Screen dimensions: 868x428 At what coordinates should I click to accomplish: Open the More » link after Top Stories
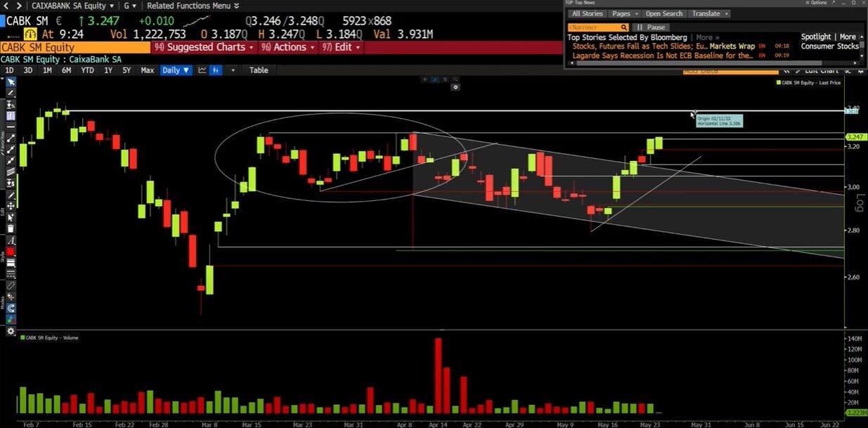[x=706, y=37]
